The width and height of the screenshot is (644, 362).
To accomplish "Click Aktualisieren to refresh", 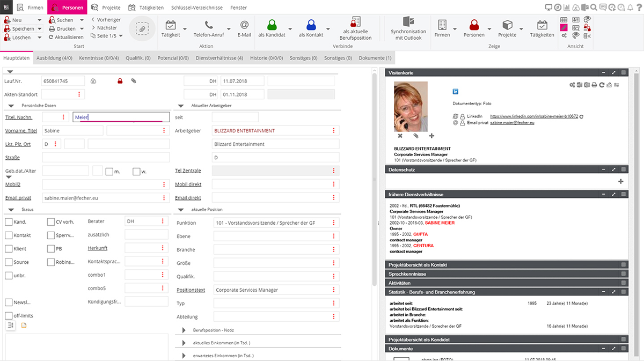I will [66, 37].
